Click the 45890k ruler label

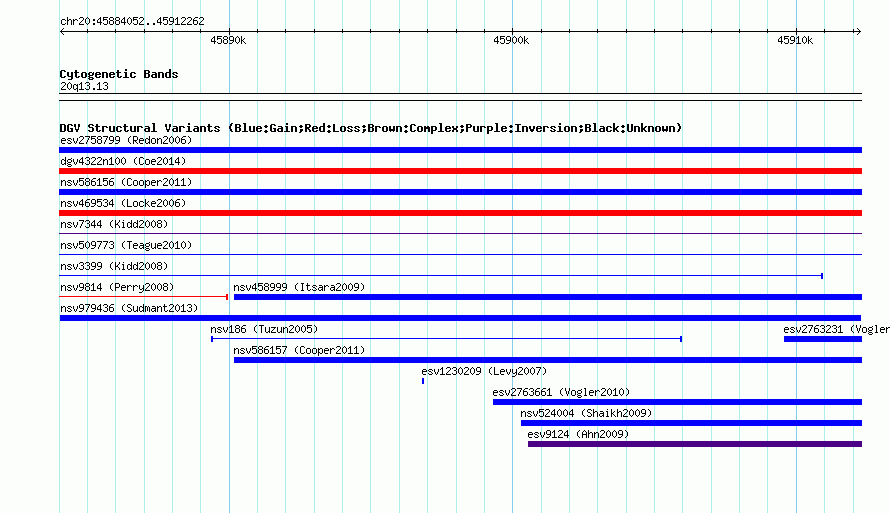click(228, 40)
